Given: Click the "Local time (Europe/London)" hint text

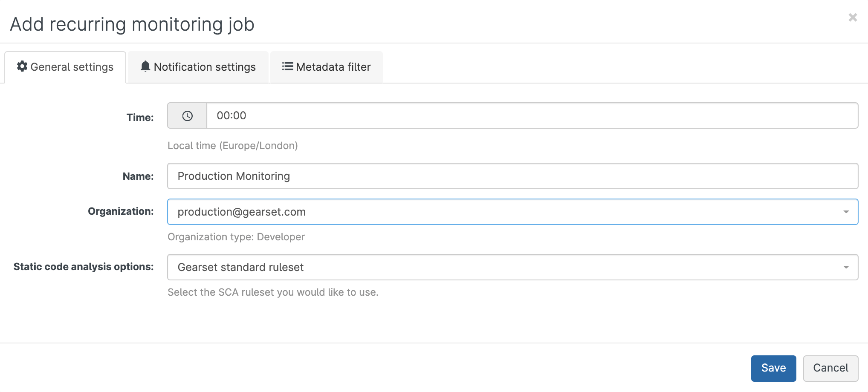Looking at the screenshot, I should pyautogui.click(x=232, y=146).
